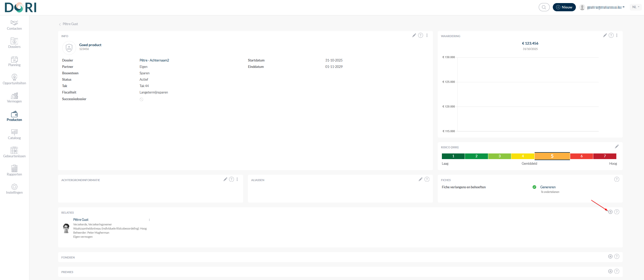
Task: Open the Opportuniteiten sidebar section
Action: (x=14, y=79)
